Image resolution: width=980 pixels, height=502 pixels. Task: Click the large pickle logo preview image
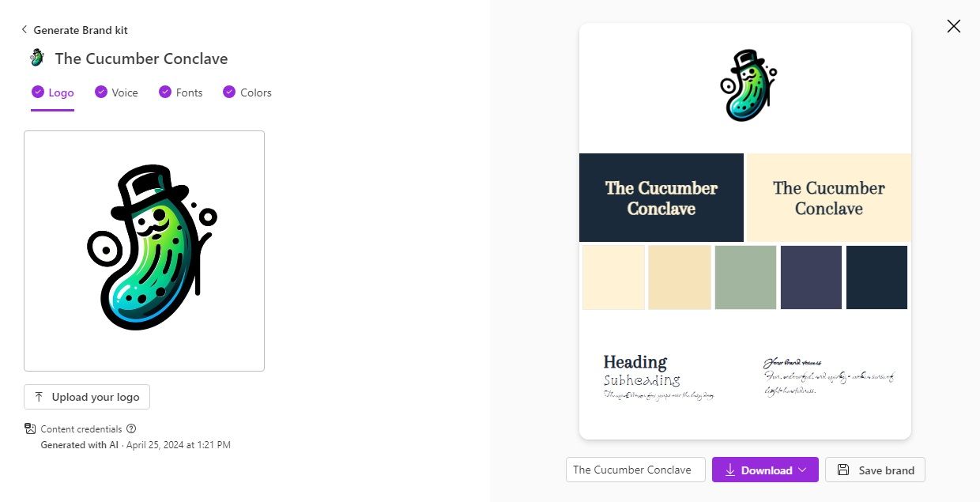coord(144,251)
